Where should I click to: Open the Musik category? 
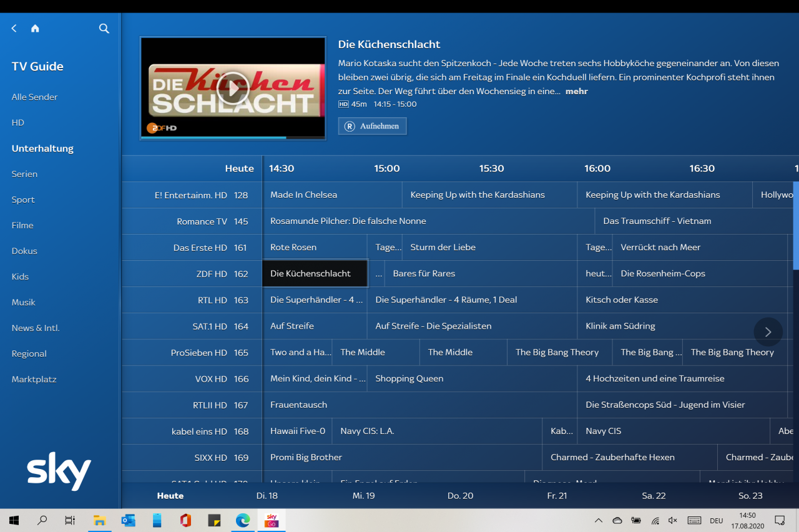coord(24,302)
